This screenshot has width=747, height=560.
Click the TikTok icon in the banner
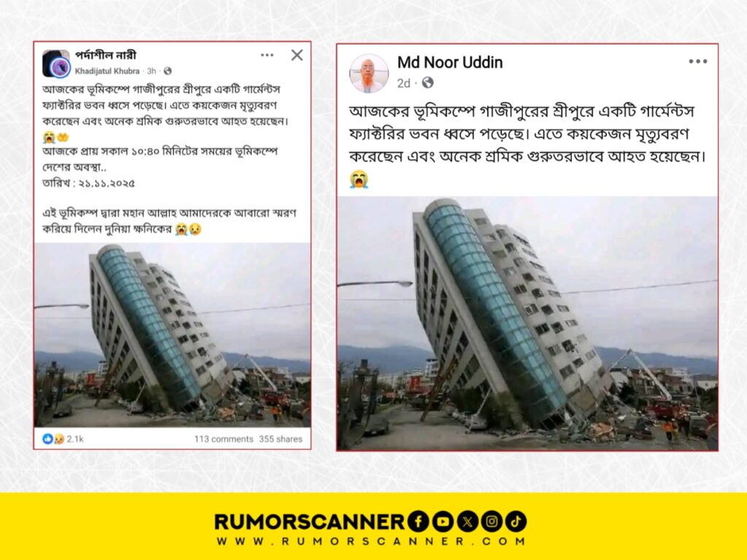coord(516,521)
